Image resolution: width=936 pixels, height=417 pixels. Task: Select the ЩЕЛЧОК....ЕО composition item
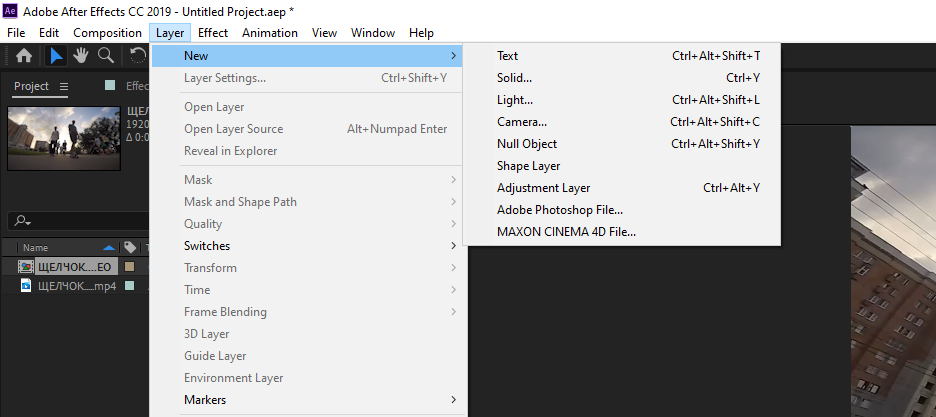pos(75,267)
